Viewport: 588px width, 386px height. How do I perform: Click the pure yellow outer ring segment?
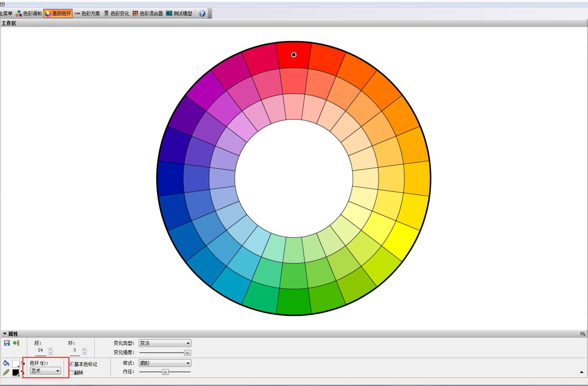tap(403, 239)
